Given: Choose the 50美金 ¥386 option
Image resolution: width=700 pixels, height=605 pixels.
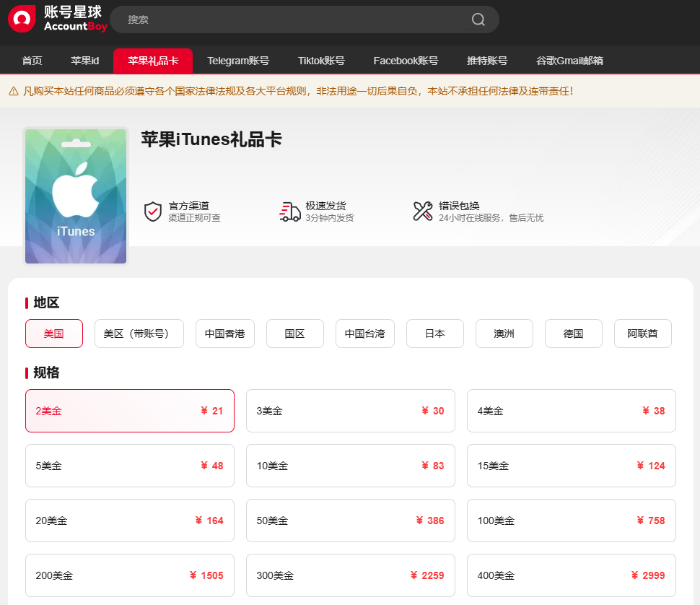Looking at the screenshot, I should [x=351, y=521].
